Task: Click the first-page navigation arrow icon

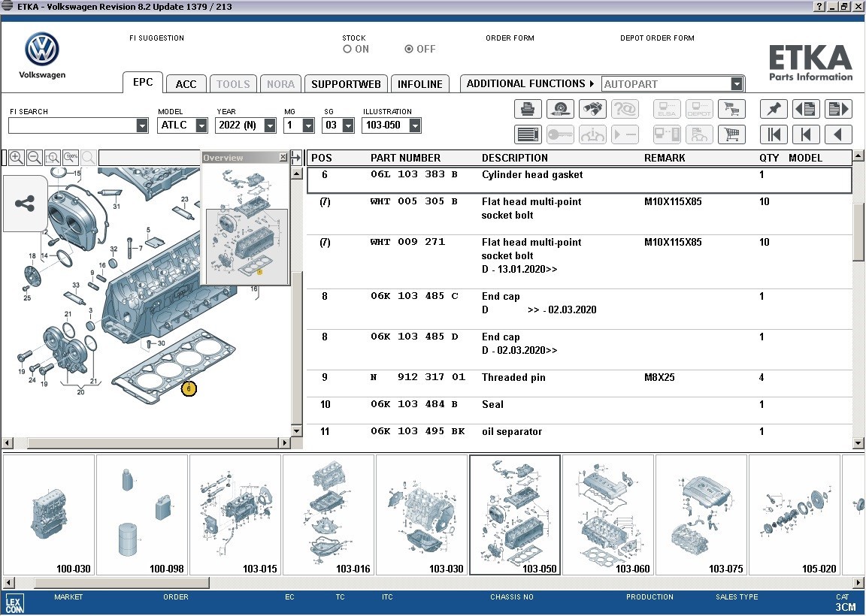Action: pos(774,134)
